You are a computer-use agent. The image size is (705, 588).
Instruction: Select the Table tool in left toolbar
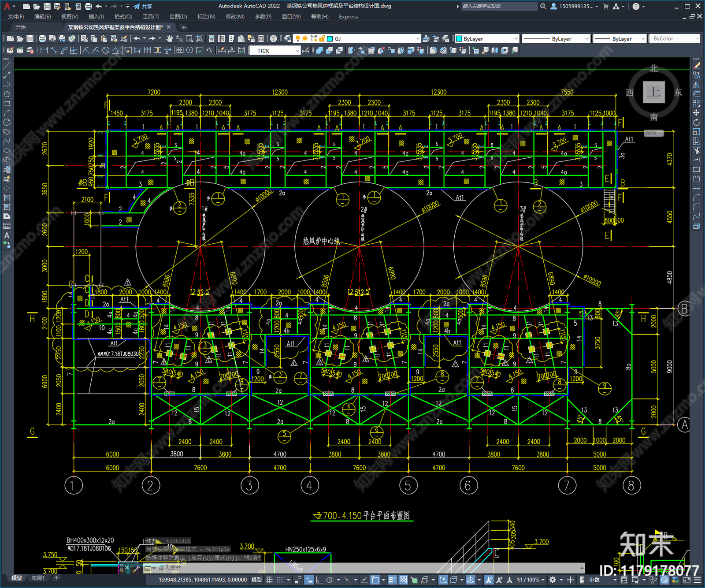pyautogui.click(x=7, y=226)
